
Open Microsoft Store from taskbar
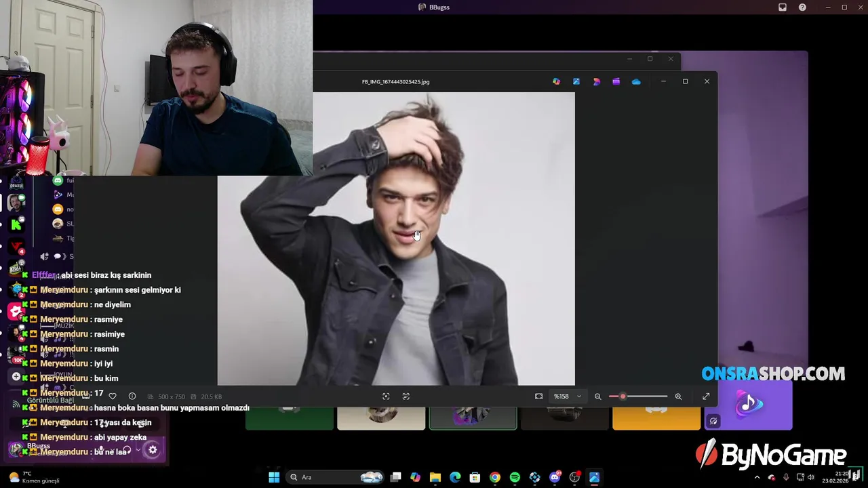point(475,477)
